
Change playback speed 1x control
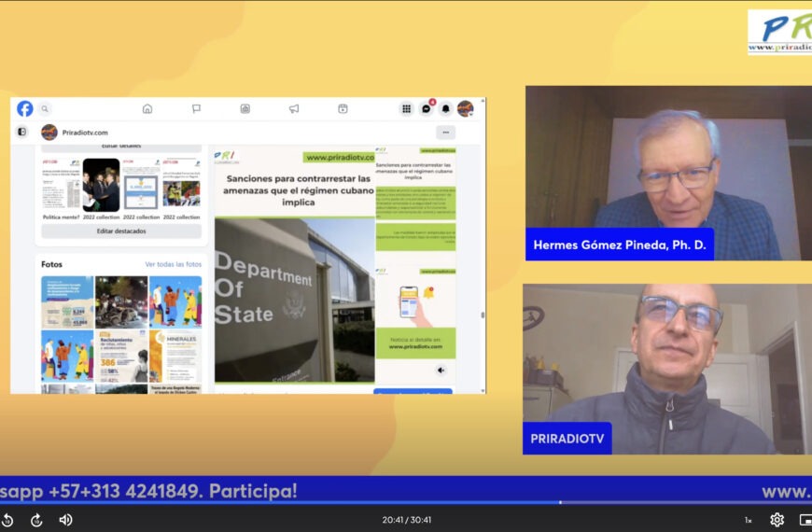point(749,520)
